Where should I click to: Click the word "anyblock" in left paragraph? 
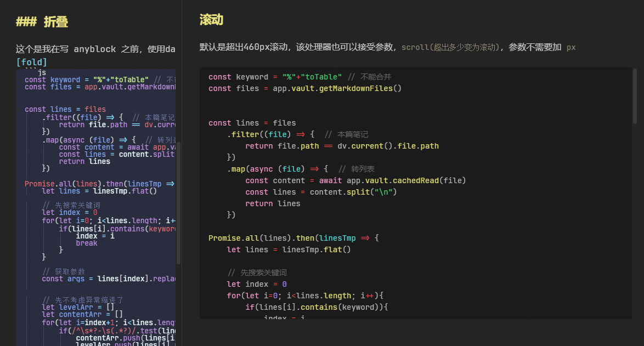point(94,49)
